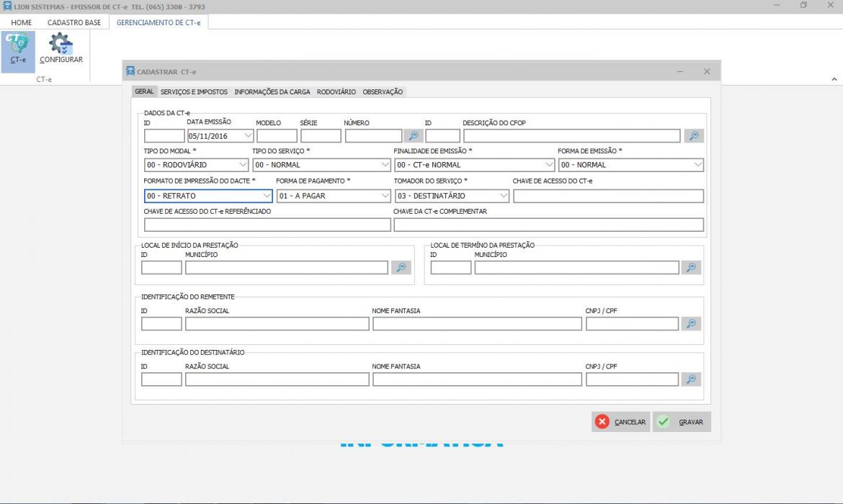The image size is (843, 504).
Task: Open the CT-e ribbon icon
Action: tap(18, 51)
